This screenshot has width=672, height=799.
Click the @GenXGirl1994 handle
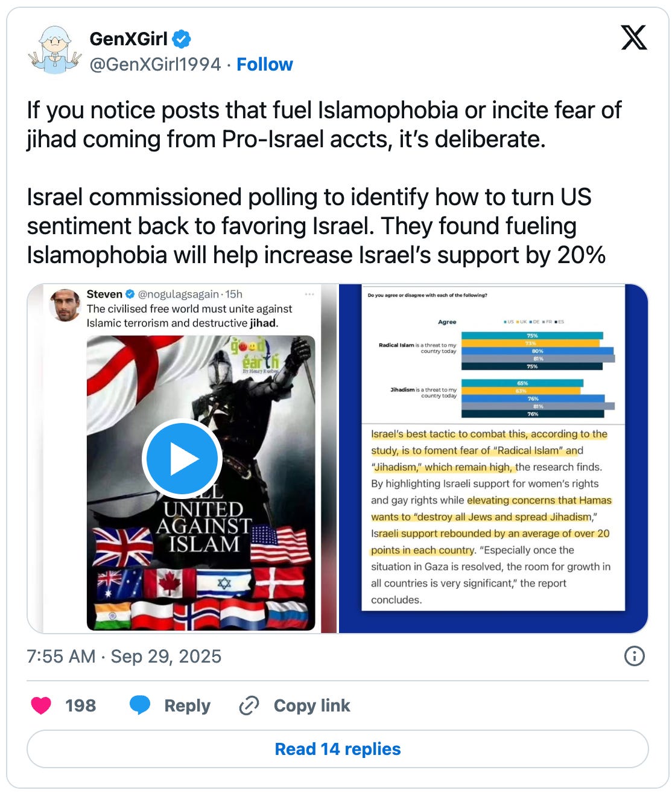tap(155, 65)
